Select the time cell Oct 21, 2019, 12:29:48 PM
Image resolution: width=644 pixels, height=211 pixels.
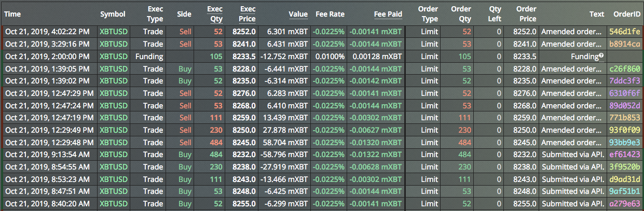coord(49,142)
